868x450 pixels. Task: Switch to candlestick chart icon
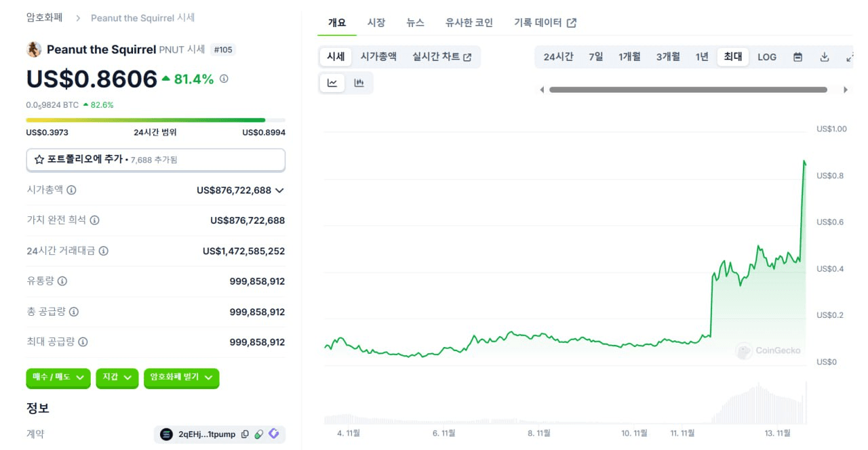(x=359, y=83)
